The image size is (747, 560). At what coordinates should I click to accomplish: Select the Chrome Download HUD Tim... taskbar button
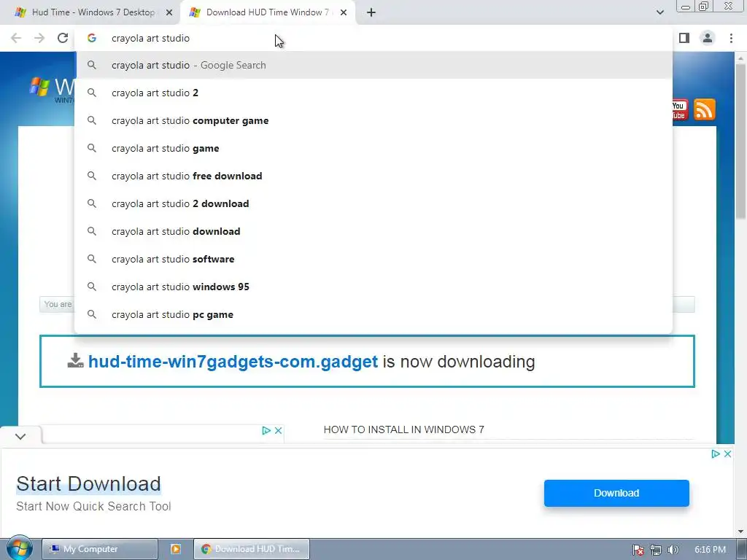[x=252, y=549]
